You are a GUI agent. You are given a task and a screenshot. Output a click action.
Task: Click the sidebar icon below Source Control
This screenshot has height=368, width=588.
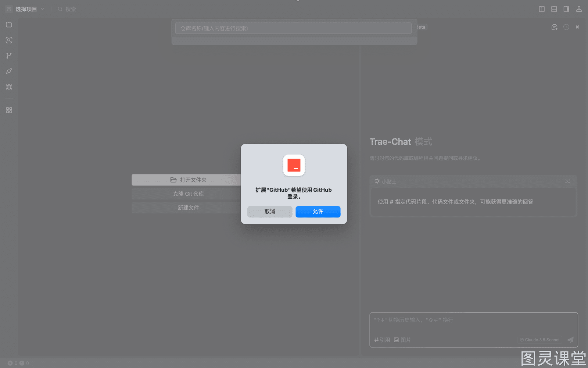pyautogui.click(x=9, y=71)
